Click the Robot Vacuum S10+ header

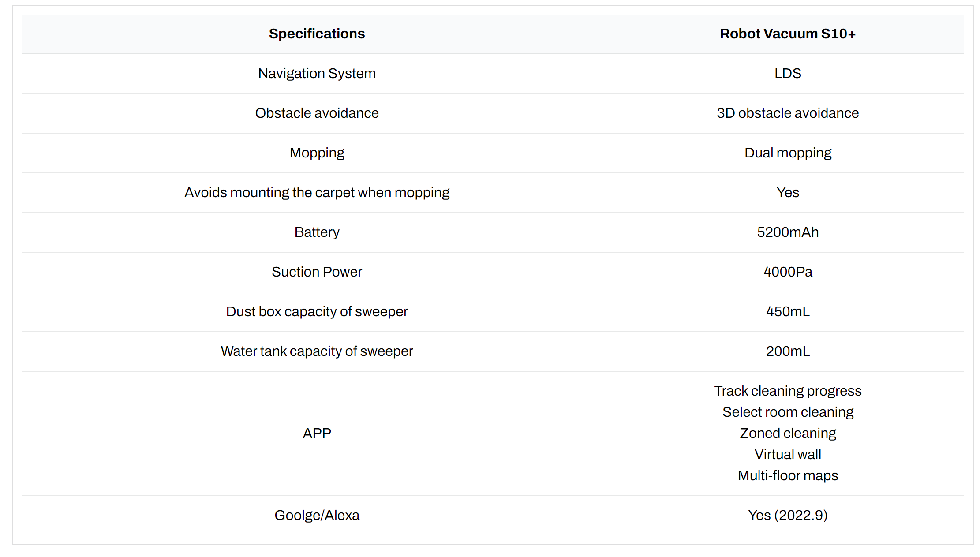tap(788, 34)
